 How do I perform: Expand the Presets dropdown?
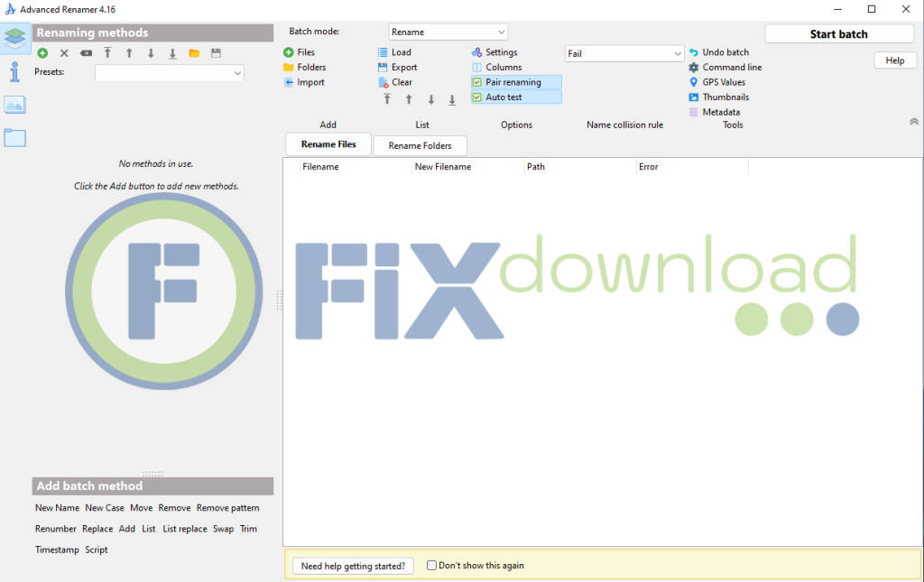[x=170, y=72]
